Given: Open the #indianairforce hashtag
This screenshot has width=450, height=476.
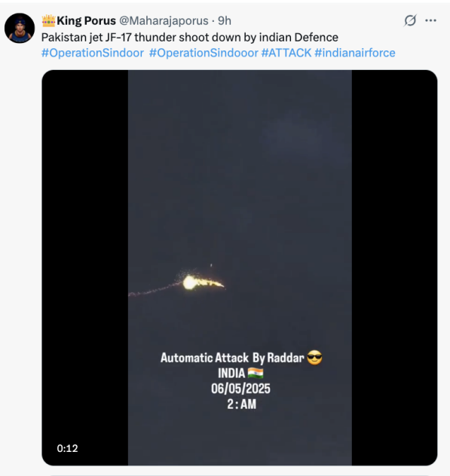Looking at the screenshot, I should coord(355,53).
